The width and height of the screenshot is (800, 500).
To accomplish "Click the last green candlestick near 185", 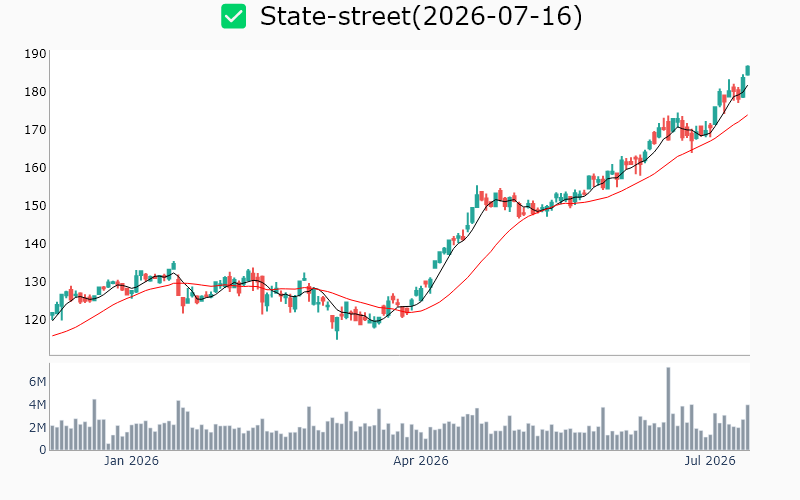I will pos(748,70).
